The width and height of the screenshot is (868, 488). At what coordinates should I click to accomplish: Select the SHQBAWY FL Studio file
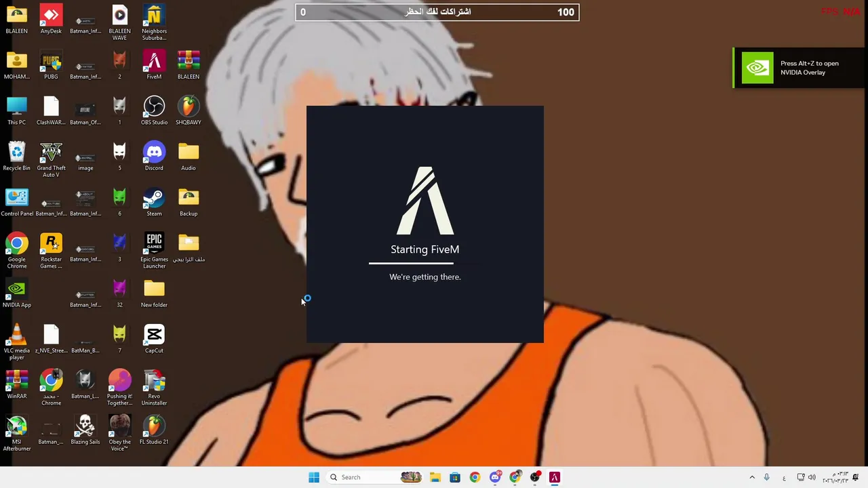point(189,110)
